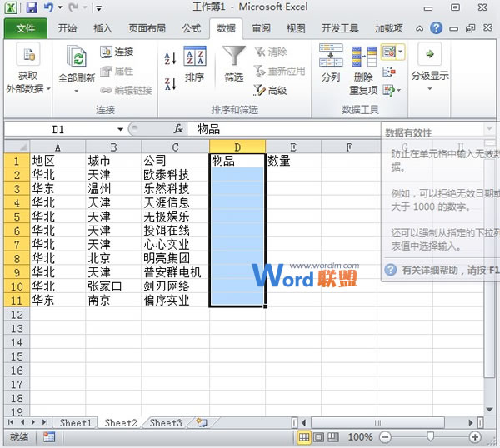Click the Undo arrow icon
The image size is (500, 448).
tap(48, 7)
